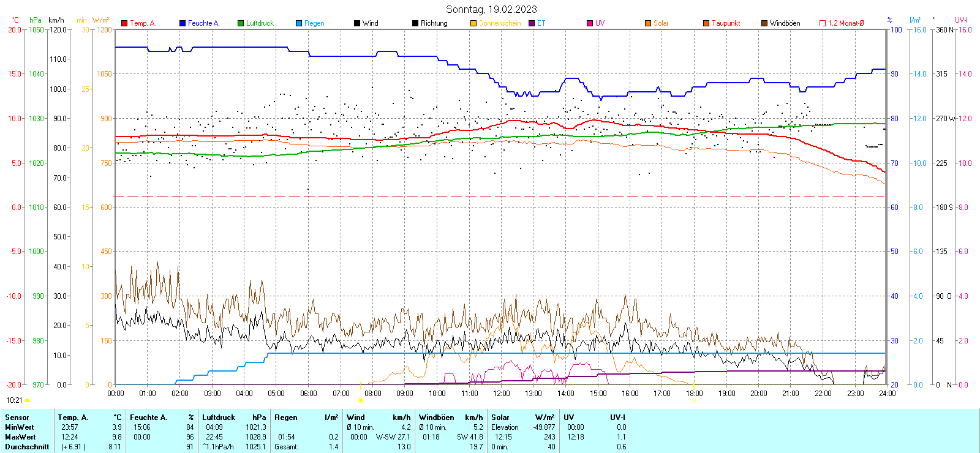The image size is (980, 453).
Task: Click the blue Feuchte A. legend square
Action: [x=183, y=23]
